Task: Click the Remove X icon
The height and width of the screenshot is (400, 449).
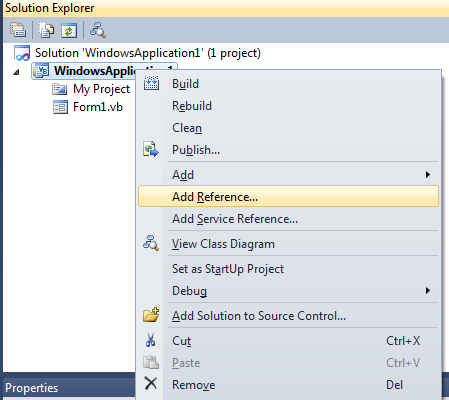Action: point(151,383)
